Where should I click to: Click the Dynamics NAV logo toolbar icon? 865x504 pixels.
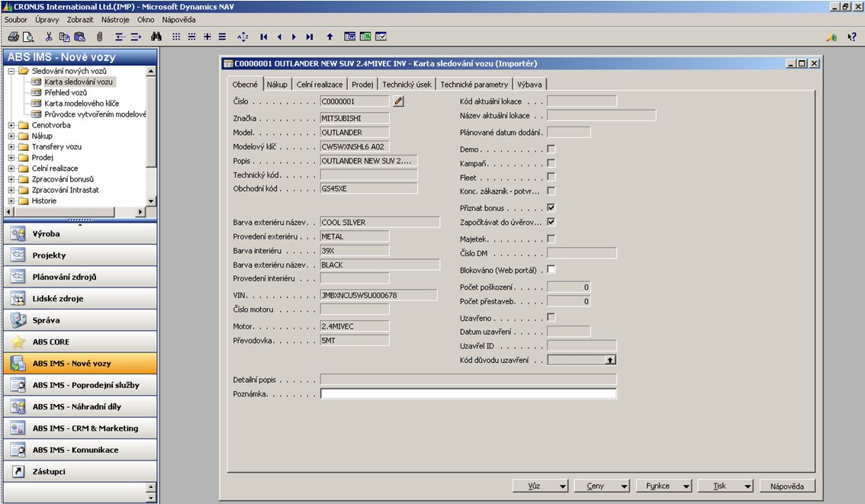coord(832,37)
